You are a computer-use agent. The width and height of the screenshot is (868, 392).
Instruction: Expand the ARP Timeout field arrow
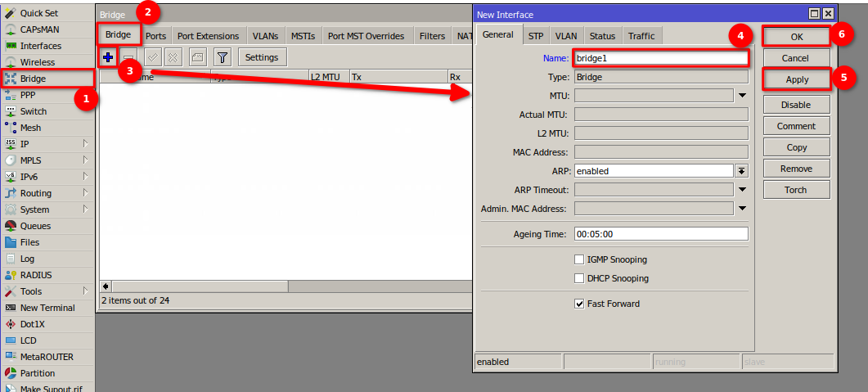[x=742, y=190]
